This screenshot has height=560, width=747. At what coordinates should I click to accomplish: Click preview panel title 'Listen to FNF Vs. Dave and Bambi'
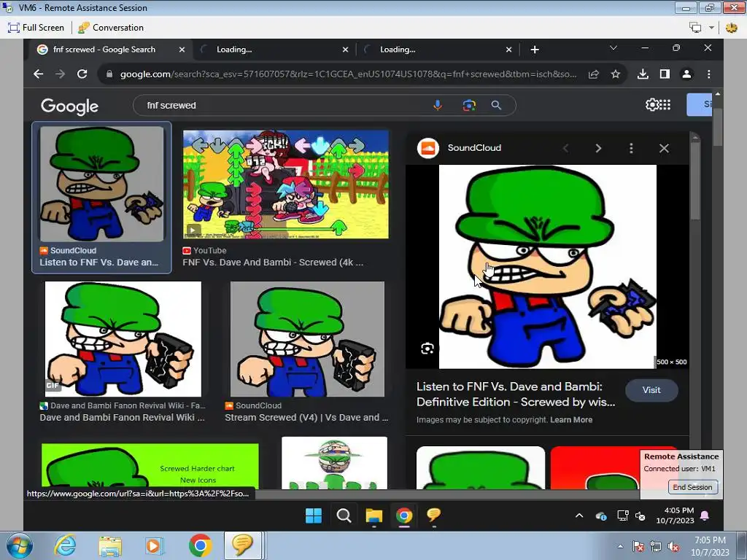click(x=516, y=394)
